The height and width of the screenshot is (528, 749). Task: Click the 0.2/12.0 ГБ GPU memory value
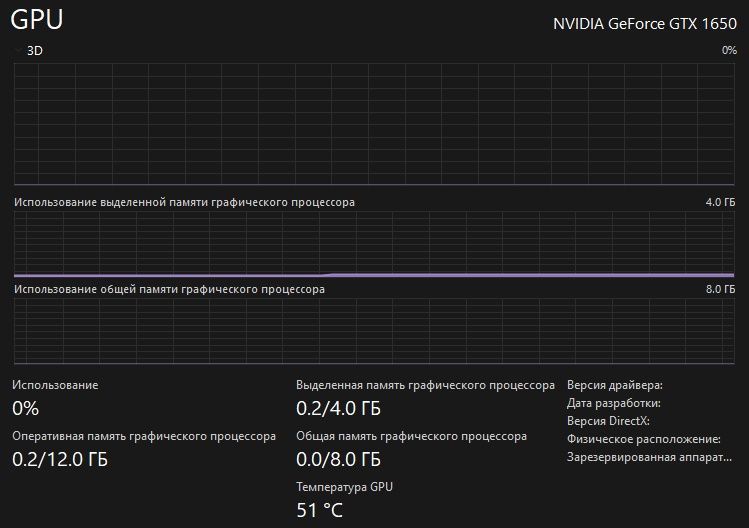(60, 460)
